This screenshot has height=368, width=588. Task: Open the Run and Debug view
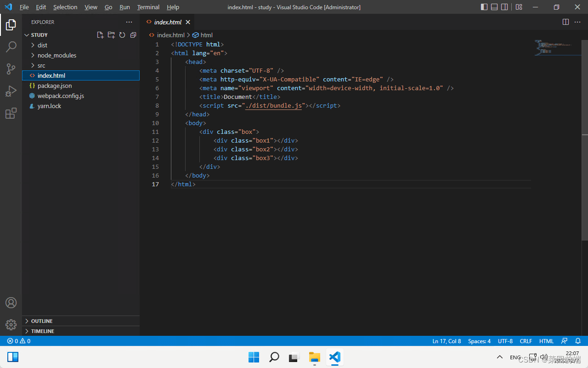coord(11,91)
